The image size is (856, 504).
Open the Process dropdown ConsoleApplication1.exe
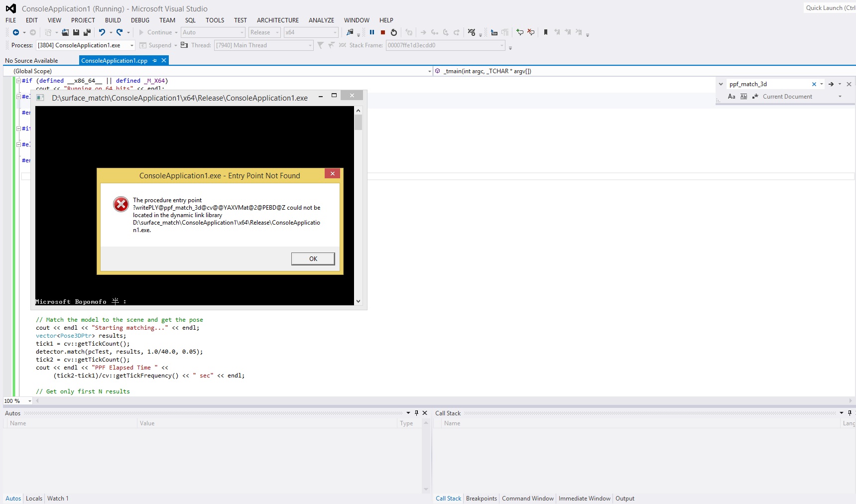coord(86,45)
